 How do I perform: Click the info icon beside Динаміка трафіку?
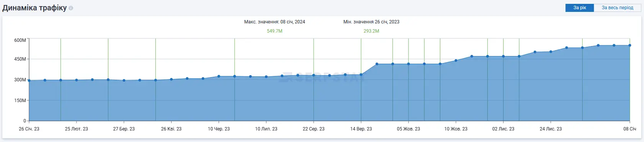pyautogui.click(x=71, y=8)
